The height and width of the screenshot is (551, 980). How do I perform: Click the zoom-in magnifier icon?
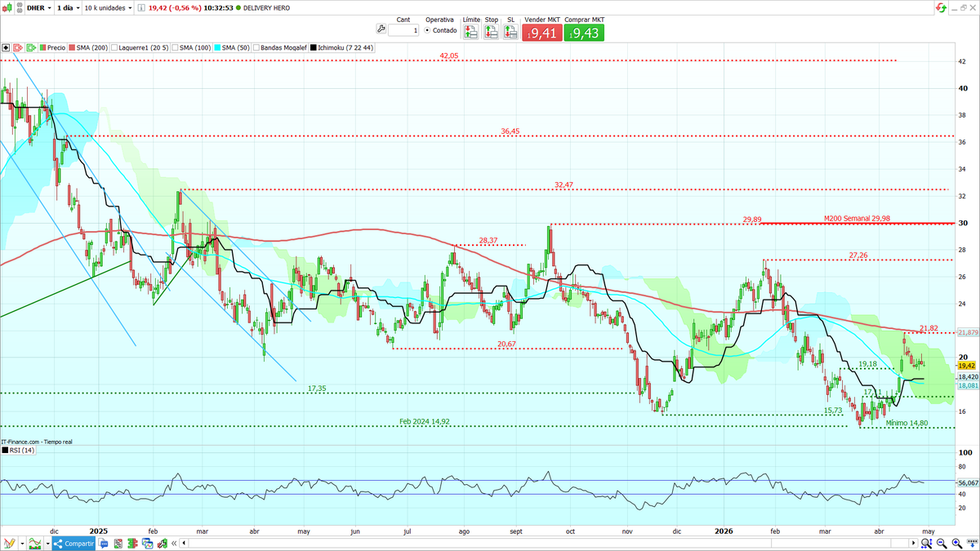pos(956,544)
